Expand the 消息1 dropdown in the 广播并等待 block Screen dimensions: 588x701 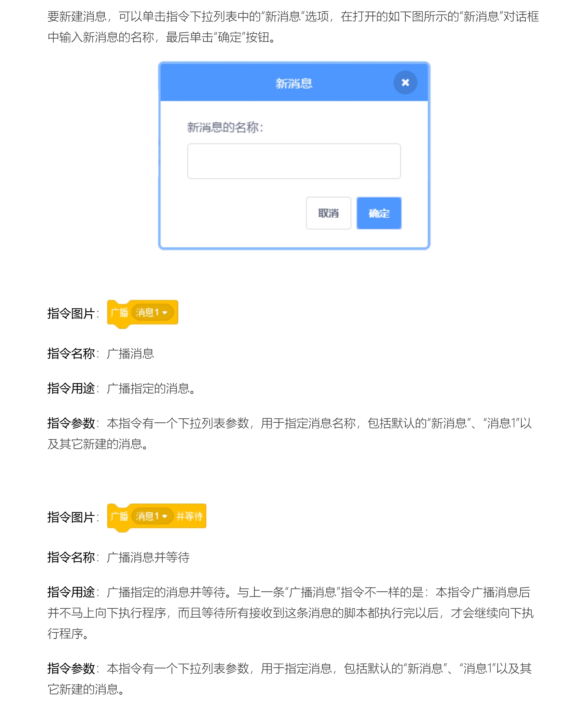click(152, 516)
